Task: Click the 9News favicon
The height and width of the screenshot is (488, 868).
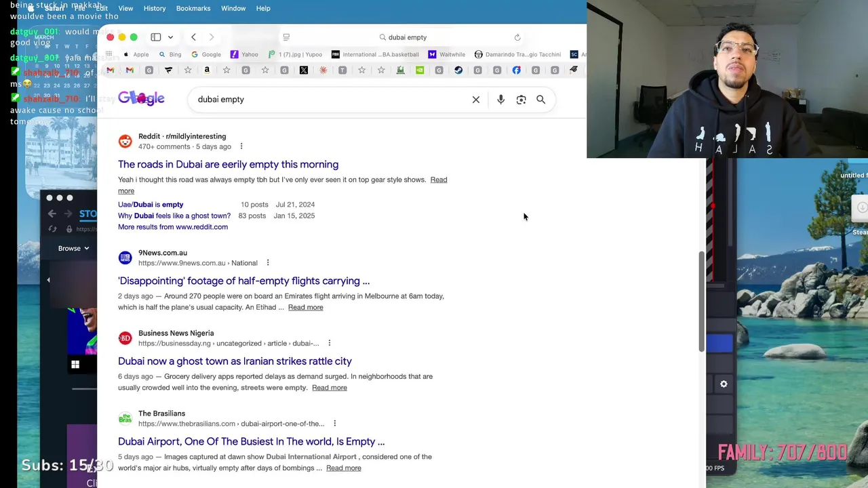Action: pyautogui.click(x=125, y=258)
